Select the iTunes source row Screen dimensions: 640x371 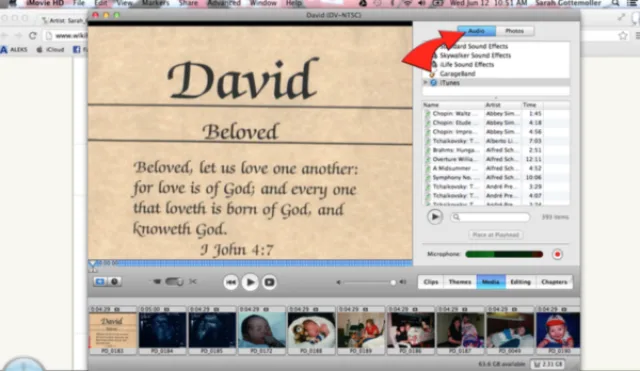click(496, 82)
